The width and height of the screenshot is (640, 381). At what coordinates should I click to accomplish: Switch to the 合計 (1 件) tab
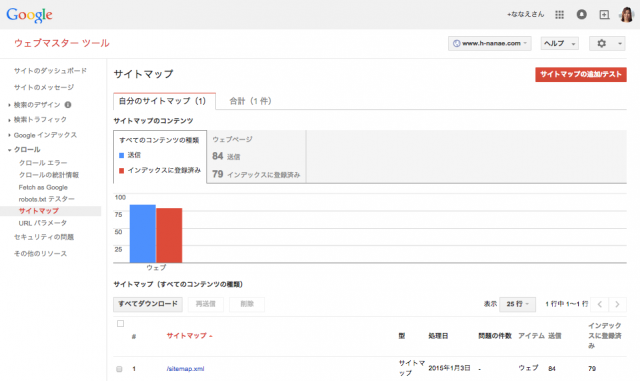click(x=250, y=101)
